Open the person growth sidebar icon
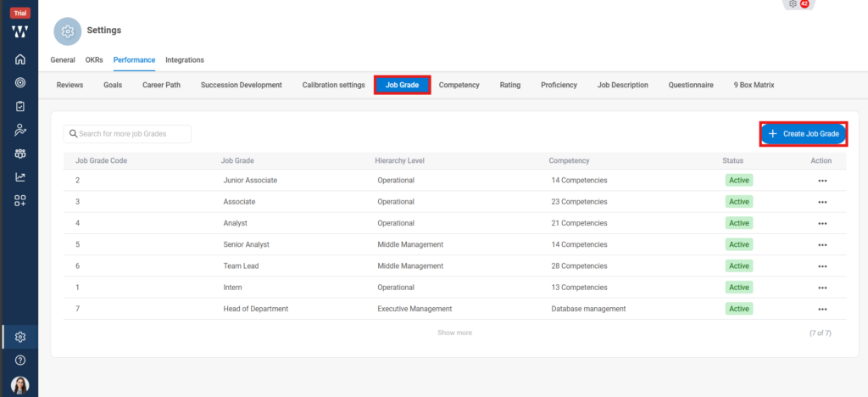Image resolution: width=868 pixels, height=397 pixels. coord(20,130)
